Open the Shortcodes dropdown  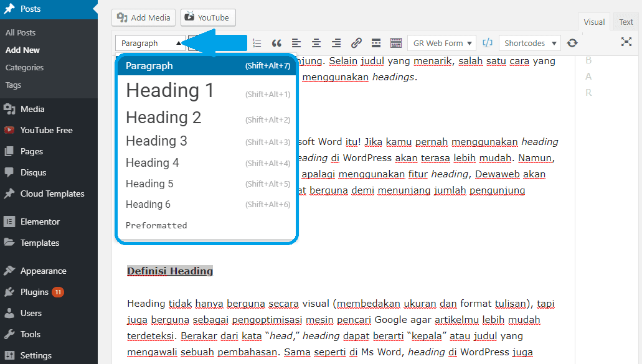click(529, 43)
